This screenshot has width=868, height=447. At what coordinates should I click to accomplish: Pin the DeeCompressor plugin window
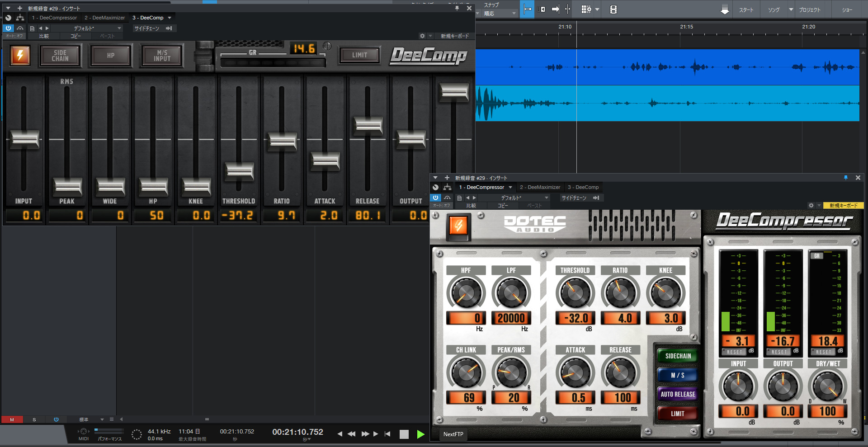(x=845, y=178)
